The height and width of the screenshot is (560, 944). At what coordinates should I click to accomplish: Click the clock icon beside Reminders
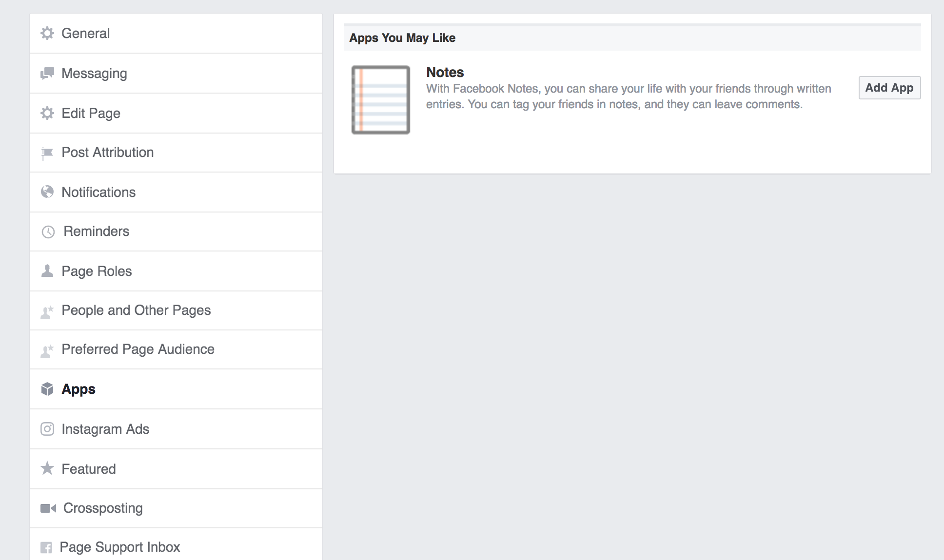[48, 232]
